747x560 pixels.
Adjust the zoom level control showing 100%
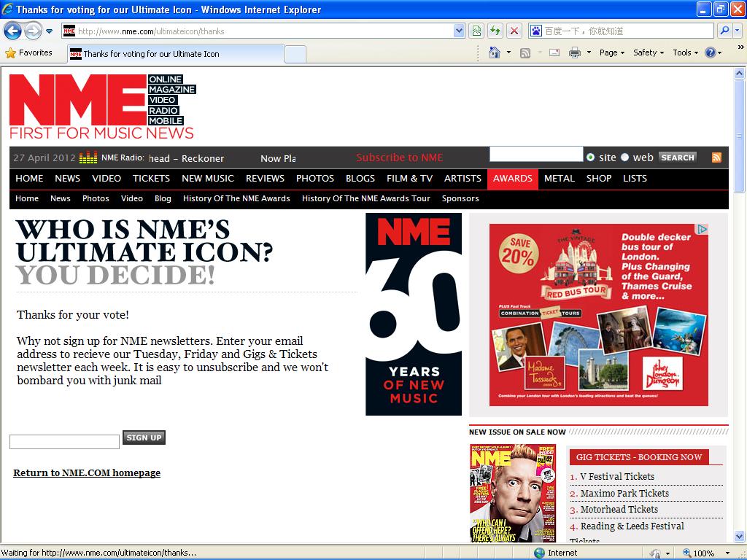tap(698, 552)
